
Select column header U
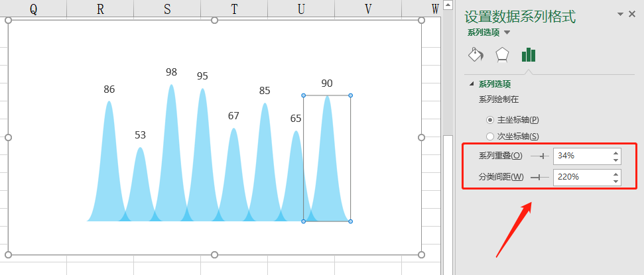pos(301,9)
